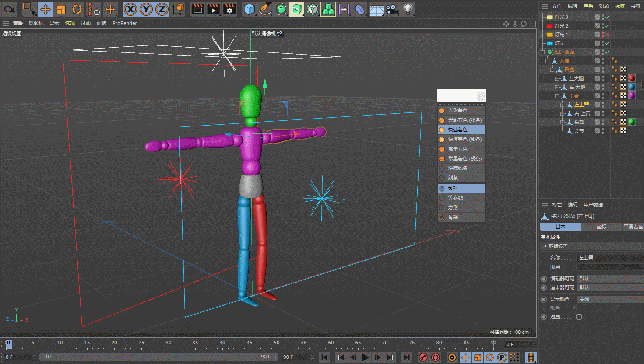Render to Picture Viewer

(x=214, y=9)
